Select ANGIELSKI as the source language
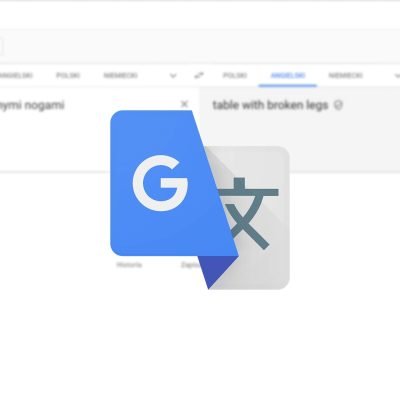 (x=16, y=76)
